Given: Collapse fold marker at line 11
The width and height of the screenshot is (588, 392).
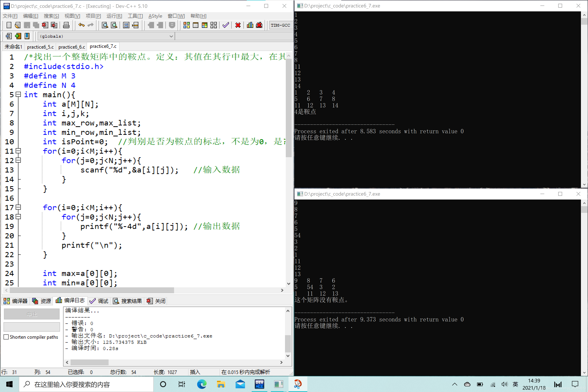Looking at the screenshot, I should (x=18, y=151).
